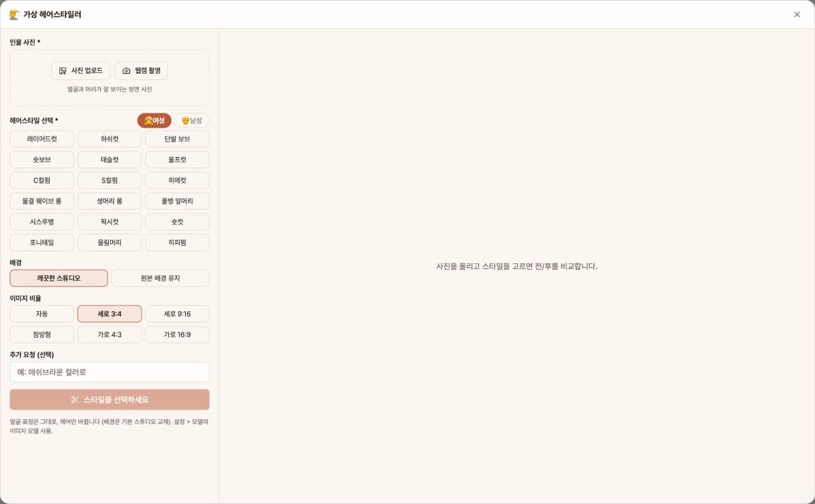Pick the 물결 웨이브 롱 style
This screenshot has width=815, height=504.
point(42,201)
